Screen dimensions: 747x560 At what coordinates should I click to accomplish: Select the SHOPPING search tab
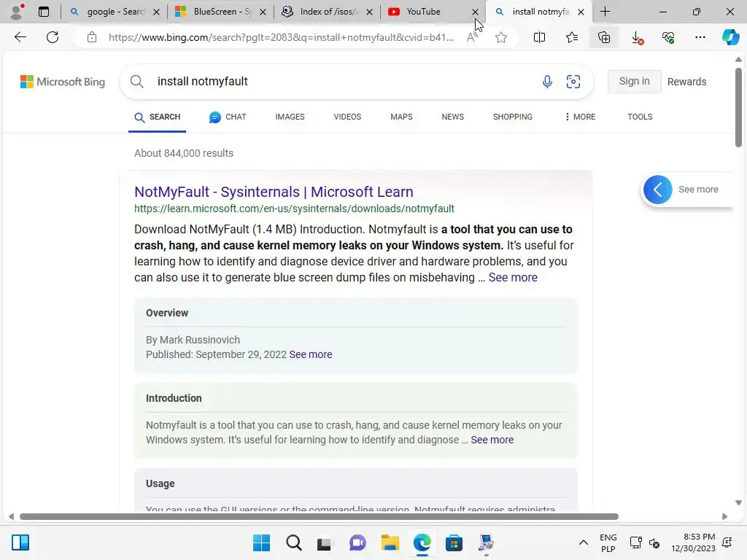pyautogui.click(x=513, y=117)
